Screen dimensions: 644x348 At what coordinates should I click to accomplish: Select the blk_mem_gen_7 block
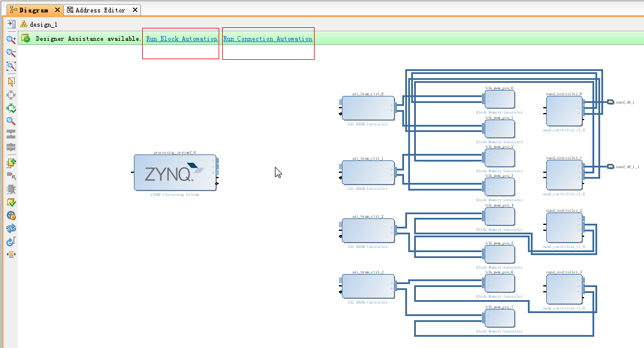tap(499, 318)
